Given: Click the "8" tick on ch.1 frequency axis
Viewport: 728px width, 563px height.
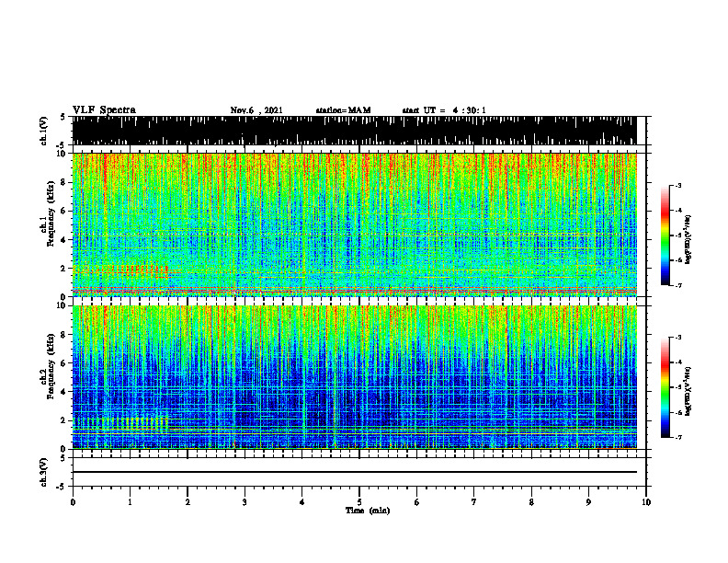Looking at the screenshot, I should 63,182.
